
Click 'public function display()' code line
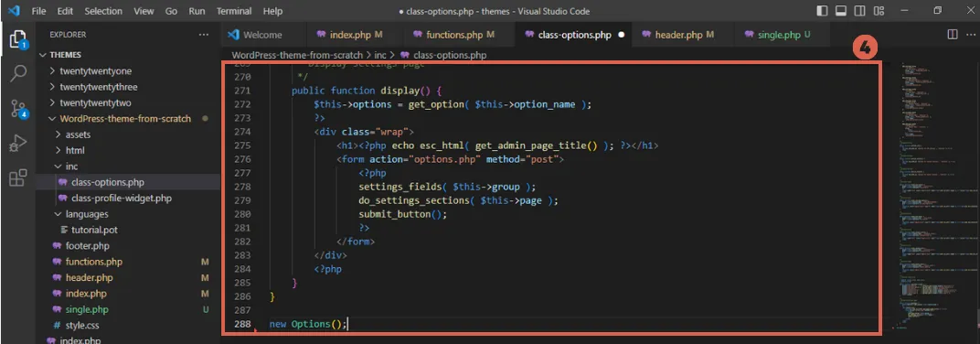(367, 91)
